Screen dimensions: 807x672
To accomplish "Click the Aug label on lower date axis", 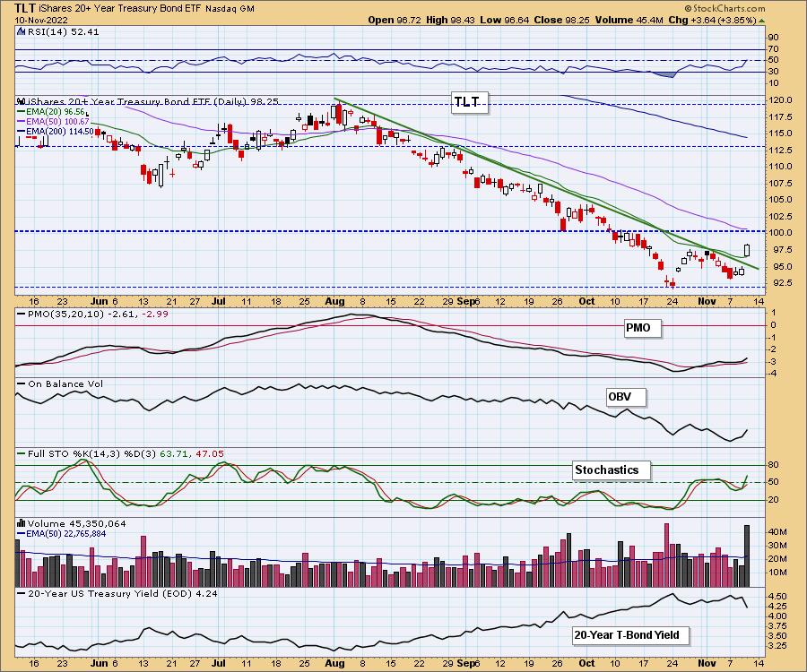I will point(334,663).
